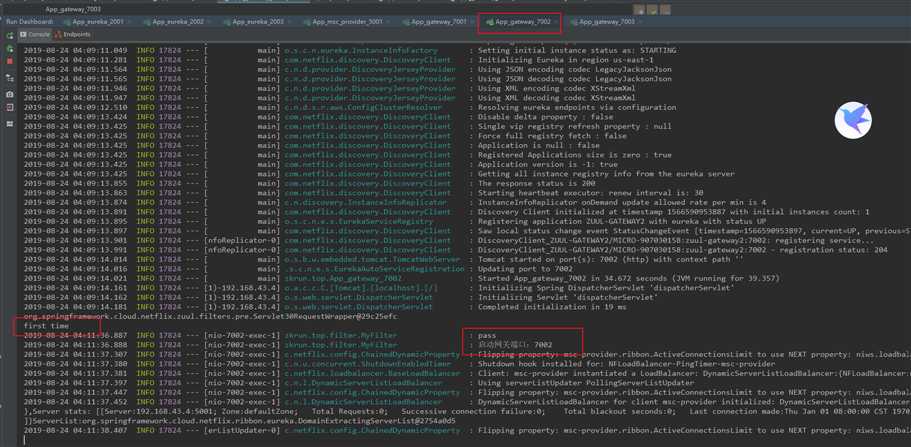Click the 'first time' output line

coord(46,326)
